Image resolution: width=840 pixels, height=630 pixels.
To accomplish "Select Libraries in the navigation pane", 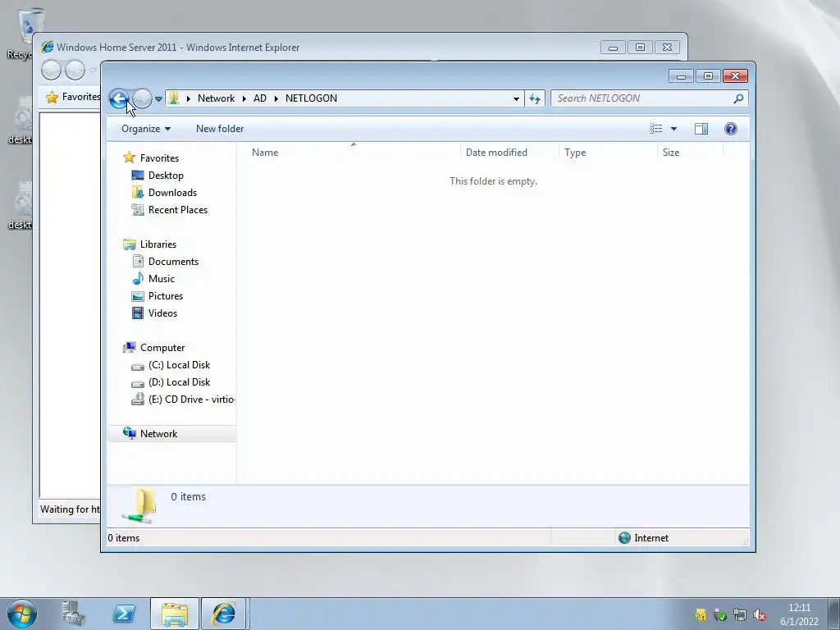I will point(158,244).
